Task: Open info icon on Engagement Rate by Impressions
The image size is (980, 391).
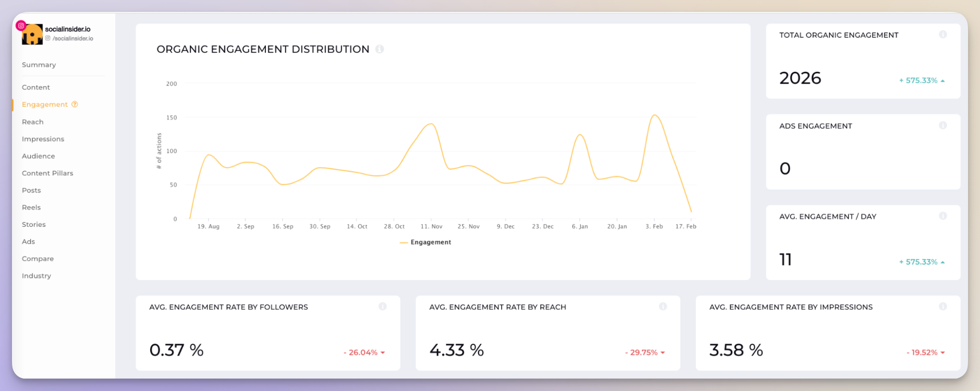Action: [943, 306]
